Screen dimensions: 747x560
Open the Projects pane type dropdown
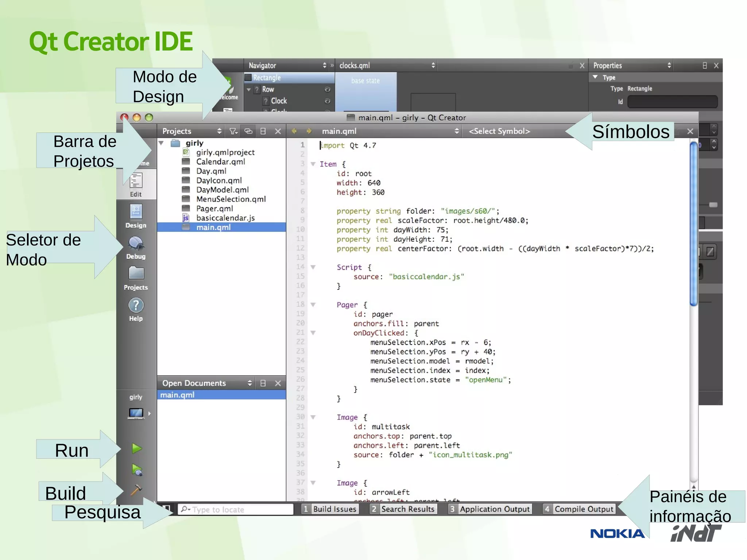219,131
